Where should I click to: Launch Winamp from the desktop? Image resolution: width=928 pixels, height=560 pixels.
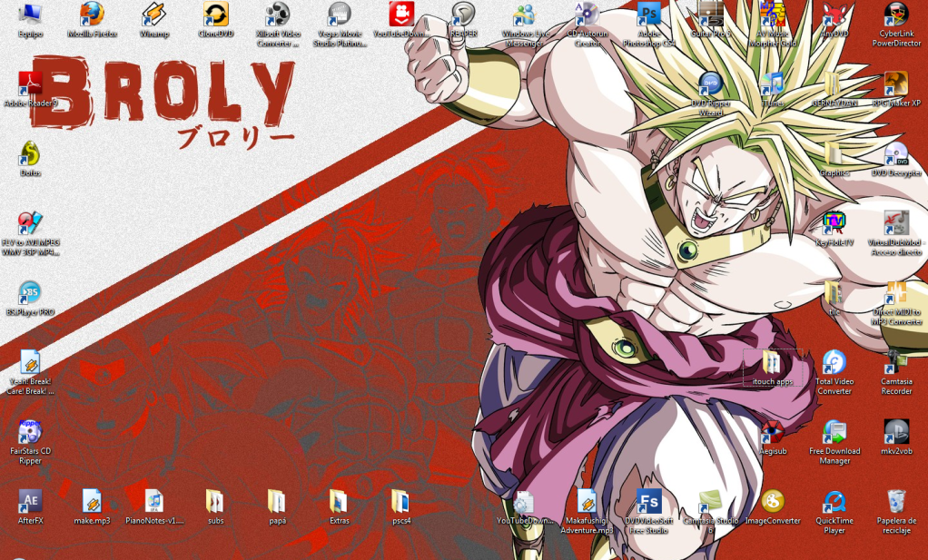tap(153, 15)
